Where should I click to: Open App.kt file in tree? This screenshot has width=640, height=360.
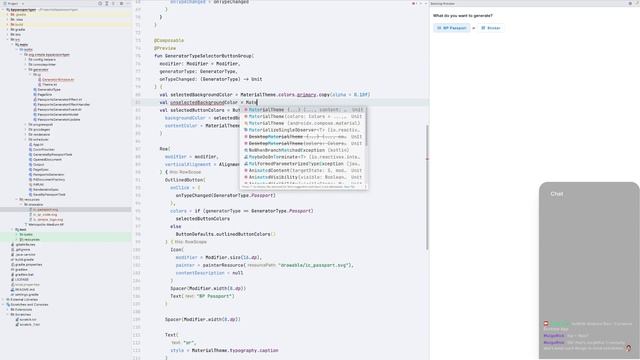[36, 144]
